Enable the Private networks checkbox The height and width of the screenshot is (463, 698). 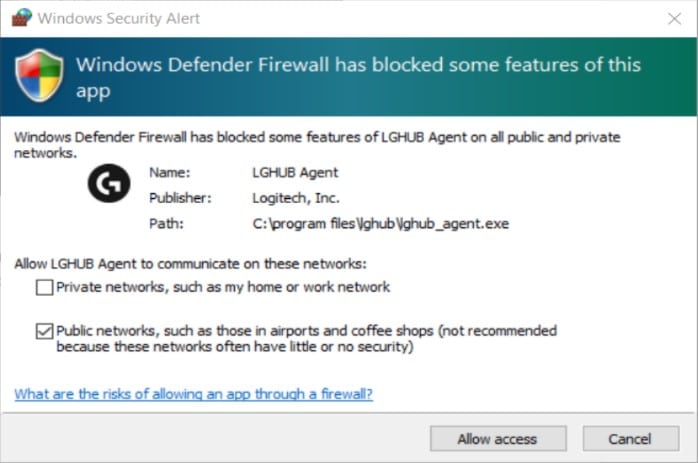[x=44, y=287]
